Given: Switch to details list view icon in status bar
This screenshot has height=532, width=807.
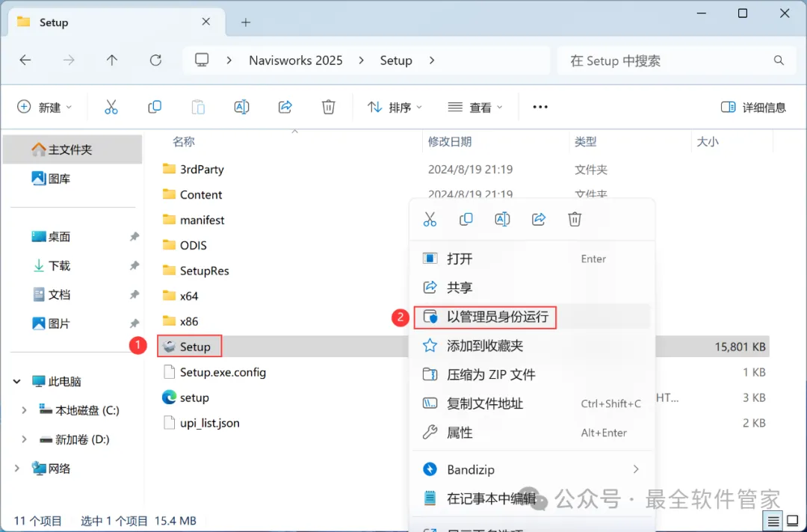Looking at the screenshot, I should [x=773, y=522].
